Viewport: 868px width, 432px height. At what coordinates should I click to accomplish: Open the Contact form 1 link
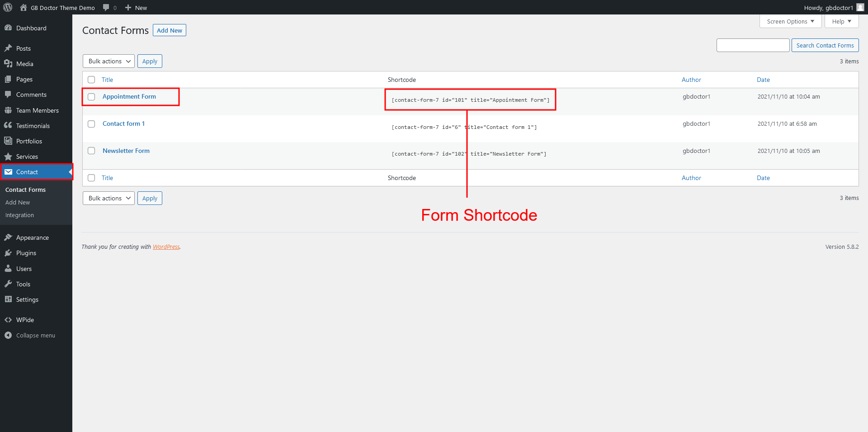click(x=123, y=123)
